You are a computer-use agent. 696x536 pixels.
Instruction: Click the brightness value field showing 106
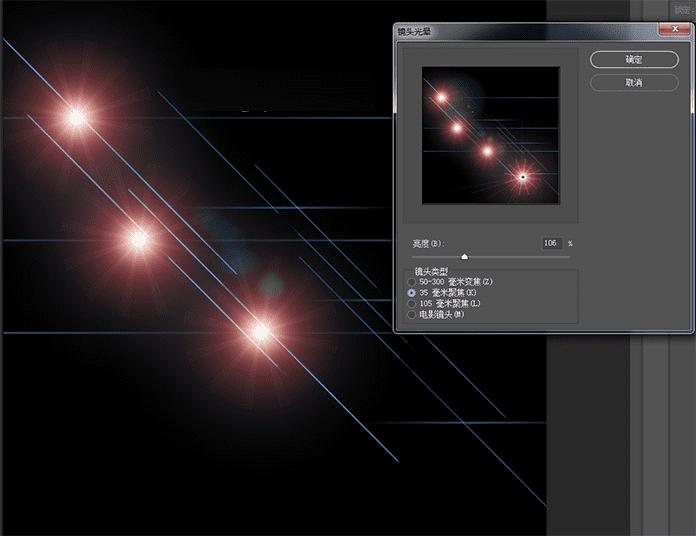coord(553,243)
